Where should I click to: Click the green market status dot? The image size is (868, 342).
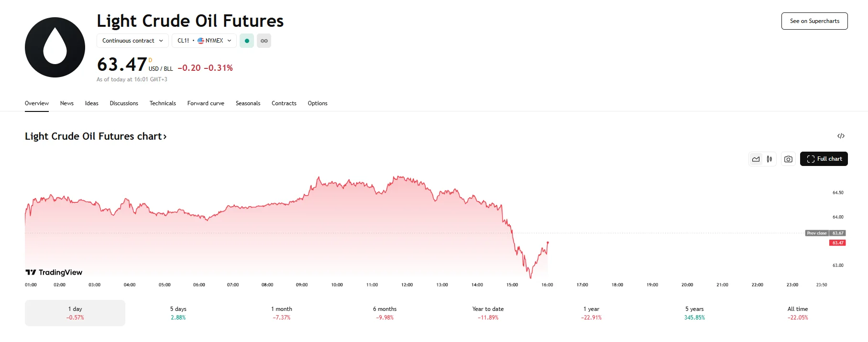click(x=246, y=41)
